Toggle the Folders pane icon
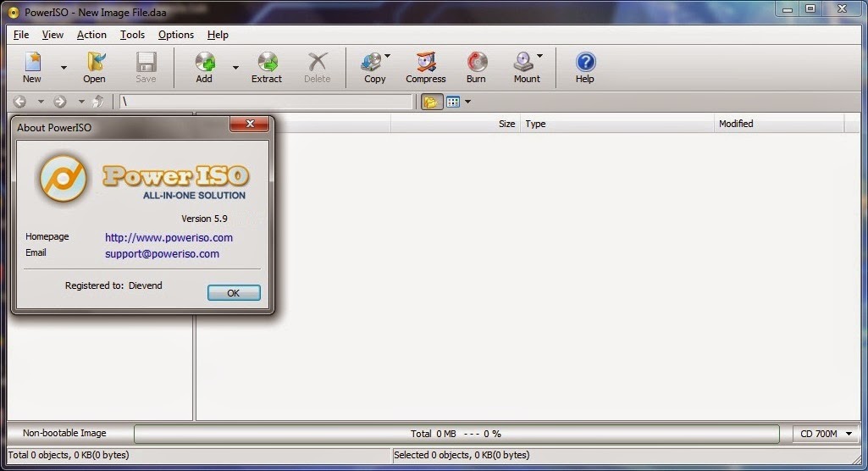 (431, 102)
